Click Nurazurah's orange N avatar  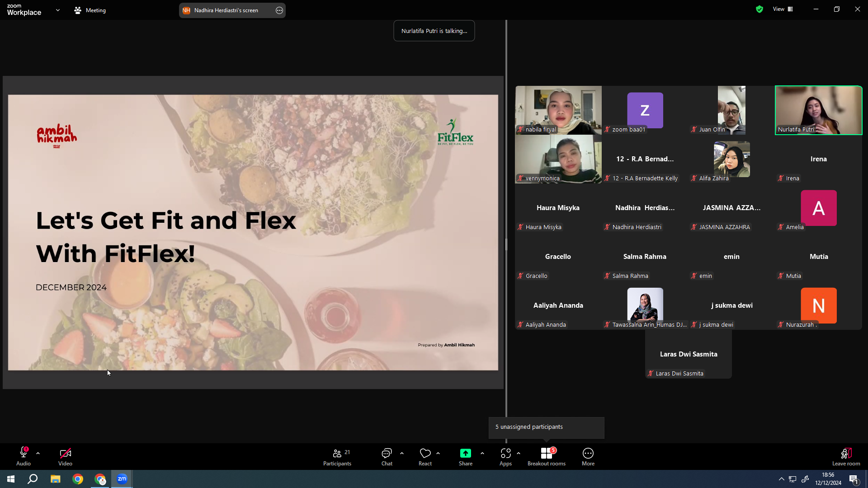click(819, 305)
